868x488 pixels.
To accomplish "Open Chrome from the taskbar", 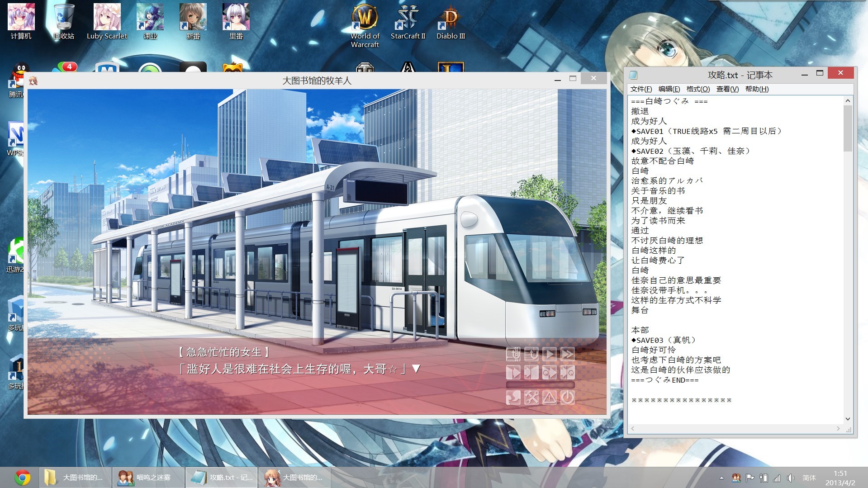I will 22,478.
